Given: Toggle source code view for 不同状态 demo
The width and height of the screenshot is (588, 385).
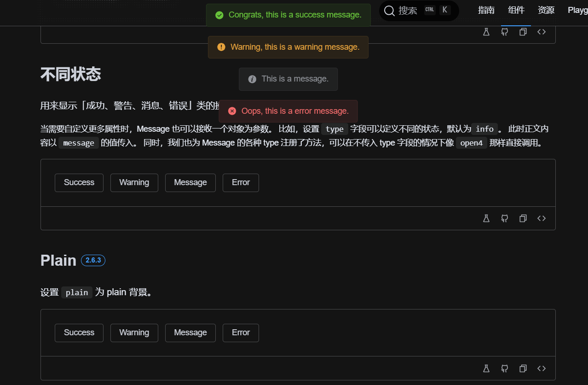Looking at the screenshot, I should (x=541, y=218).
